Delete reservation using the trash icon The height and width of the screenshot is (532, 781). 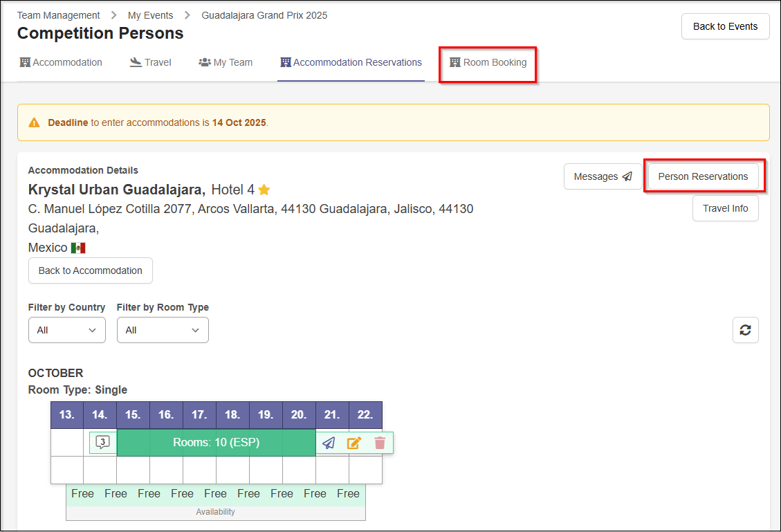click(x=380, y=443)
